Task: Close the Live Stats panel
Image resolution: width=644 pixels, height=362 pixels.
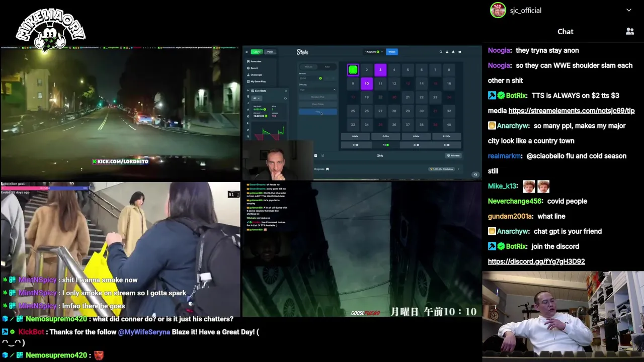Action: (286, 90)
